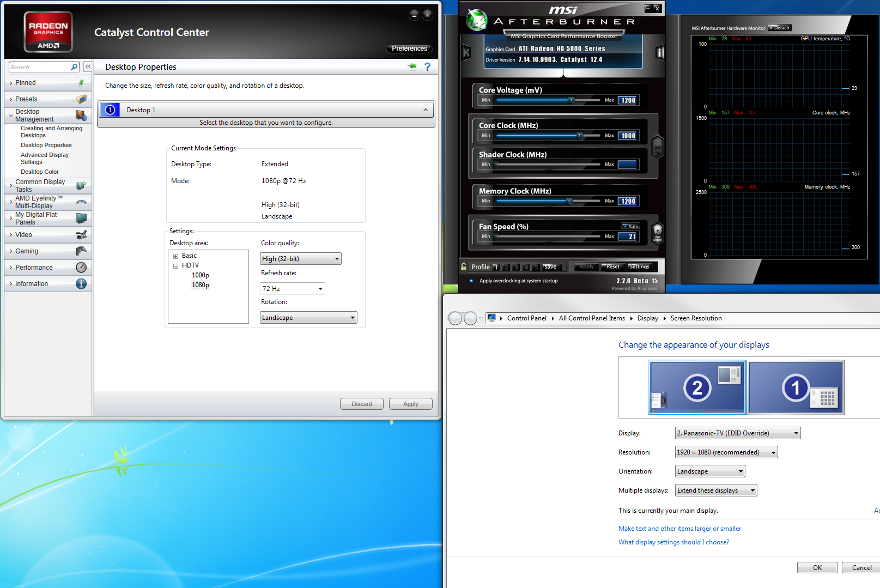Open the Resolution 1920 × 1080 dropdown

[x=726, y=452]
